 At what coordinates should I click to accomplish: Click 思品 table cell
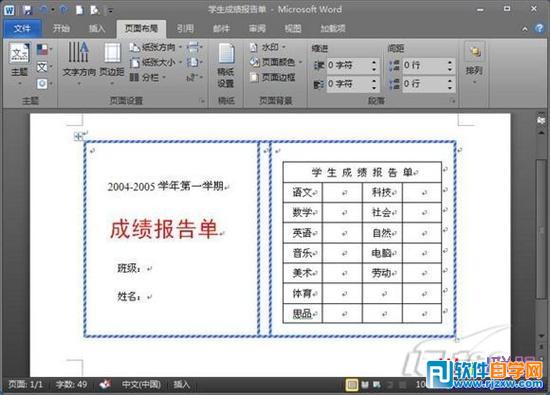[302, 313]
